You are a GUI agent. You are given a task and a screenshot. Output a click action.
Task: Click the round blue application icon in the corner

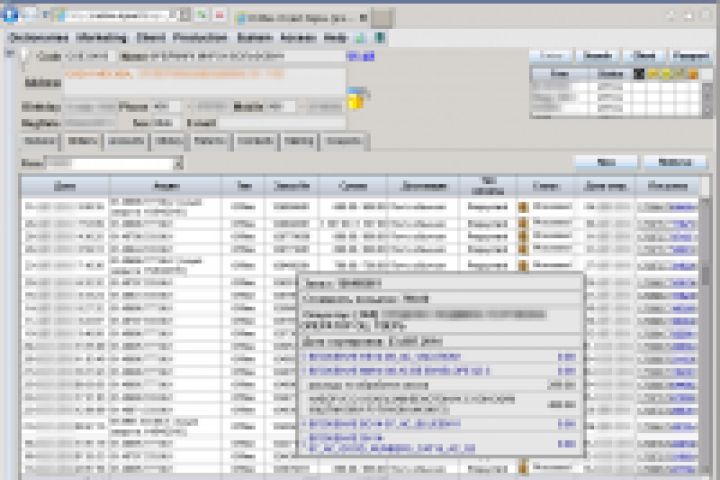click(x=11, y=15)
